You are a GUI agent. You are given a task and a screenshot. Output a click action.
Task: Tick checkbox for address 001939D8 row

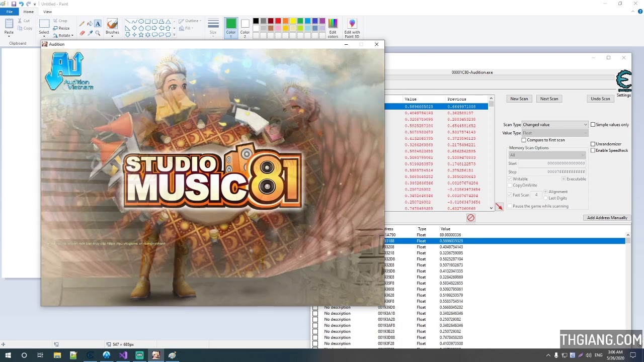coord(315,307)
